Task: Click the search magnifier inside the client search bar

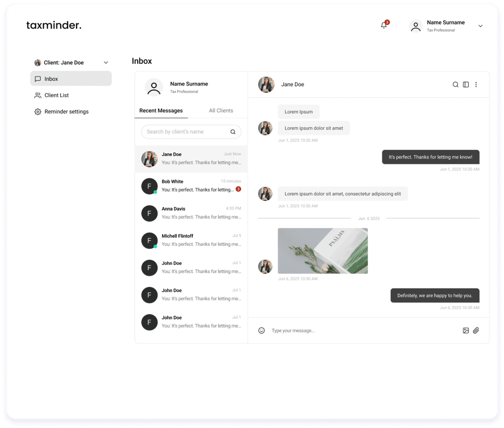Action: (x=233, y=132)
